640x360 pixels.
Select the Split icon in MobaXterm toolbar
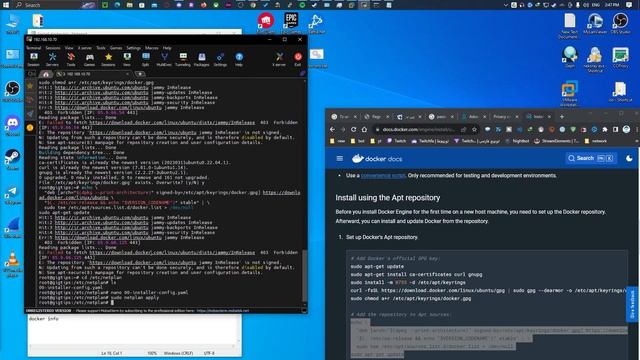146,59
